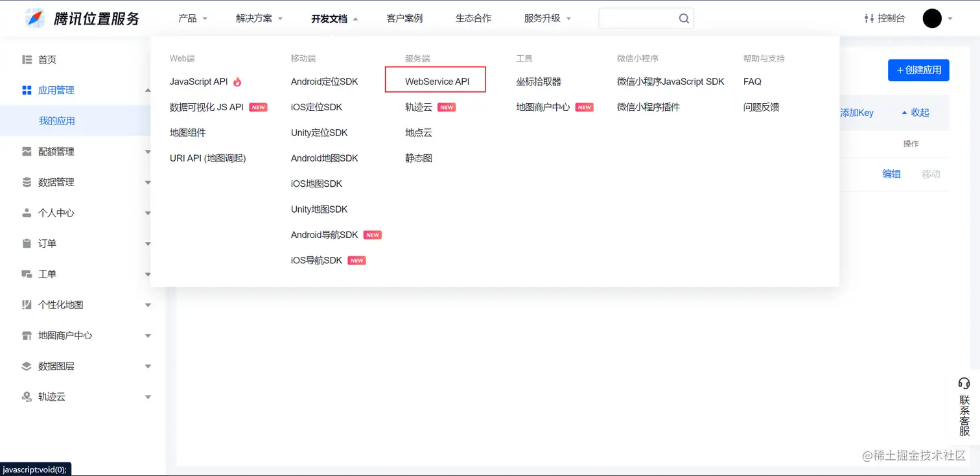This screenshot has width=980, height=476.
Task: Open 微信小程序JavaScript SDK docs
Action: click(670, 82)
